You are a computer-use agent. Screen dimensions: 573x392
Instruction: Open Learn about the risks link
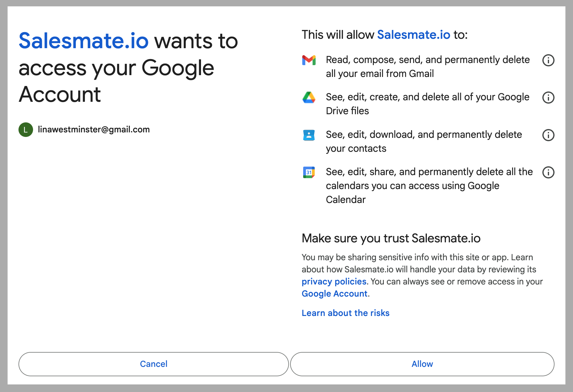click(345, 313)
